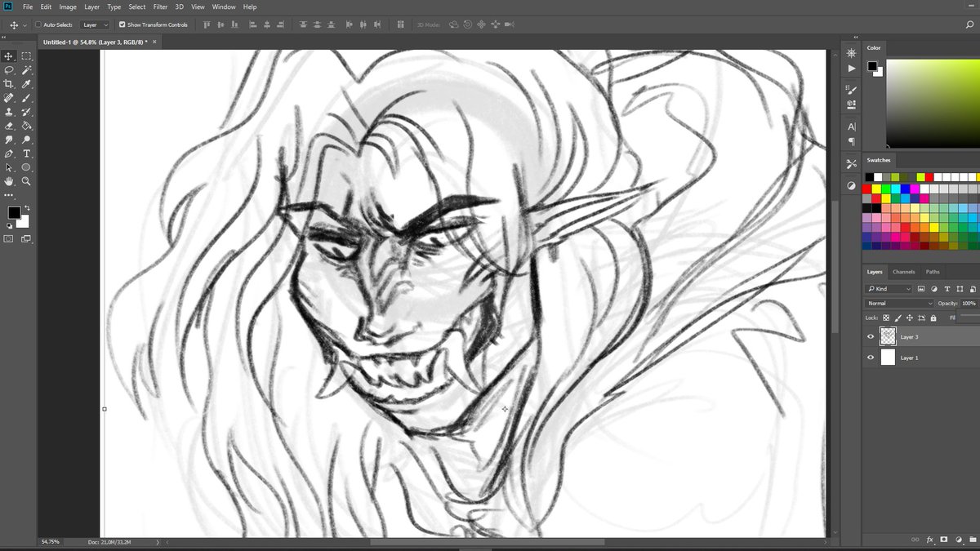Switch to the Channels tab
The width and height of the screenshot is (980, 551).
click(x=903, y=272)
